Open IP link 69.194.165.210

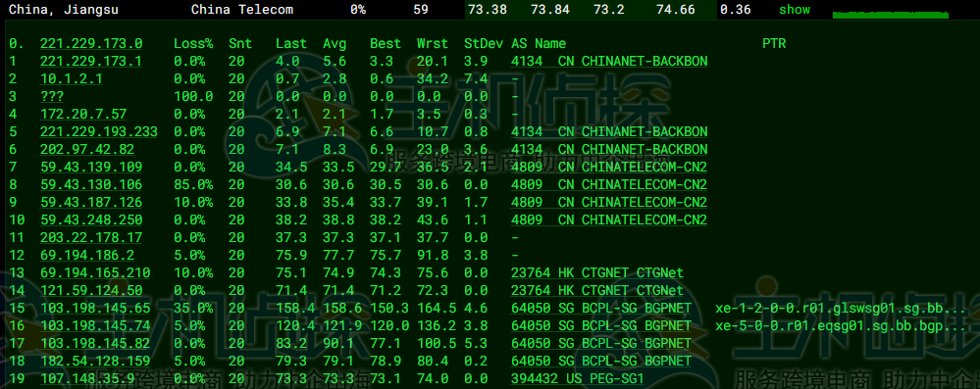click(x=95, y=272)
